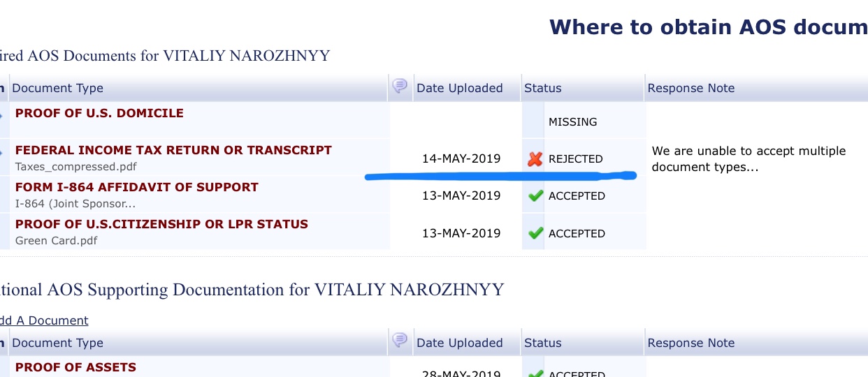This screenshot has height=377, width=868.
Task: Click comment bubble icon in lower table header
Action: click(400, 341)
